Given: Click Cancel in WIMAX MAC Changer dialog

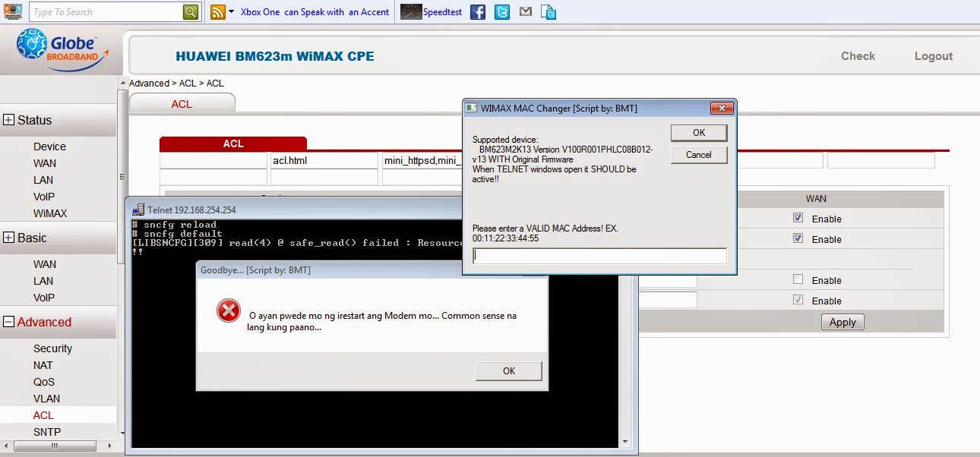Looking at the screenshot, I should [x=699, y=155].
